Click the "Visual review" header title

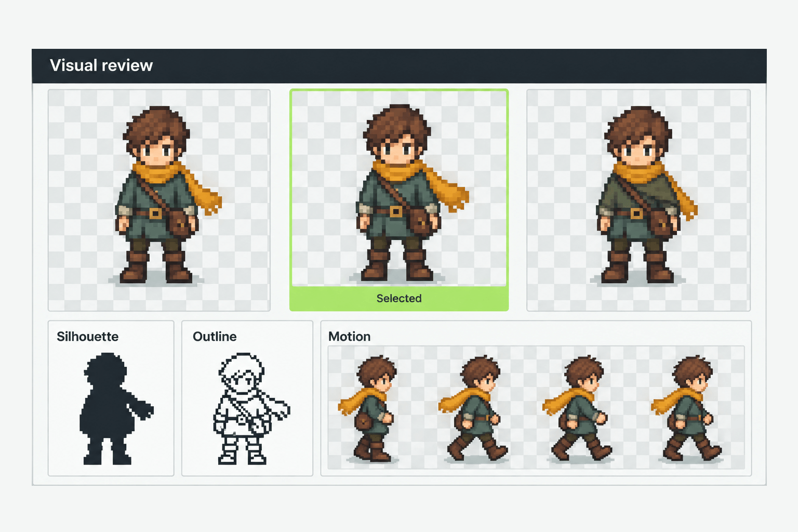tap(101, 65)
